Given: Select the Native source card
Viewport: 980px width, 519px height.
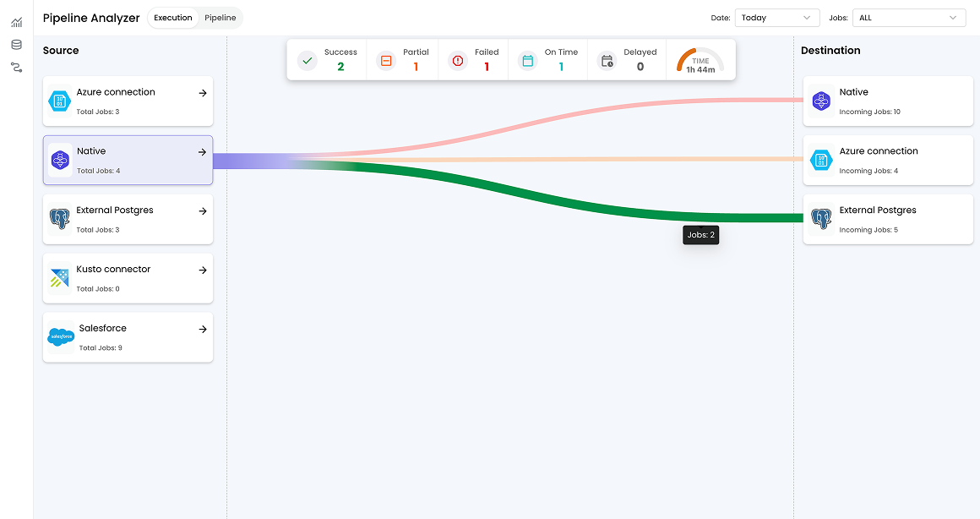Looking at the screenshot, I should (128, 159).
